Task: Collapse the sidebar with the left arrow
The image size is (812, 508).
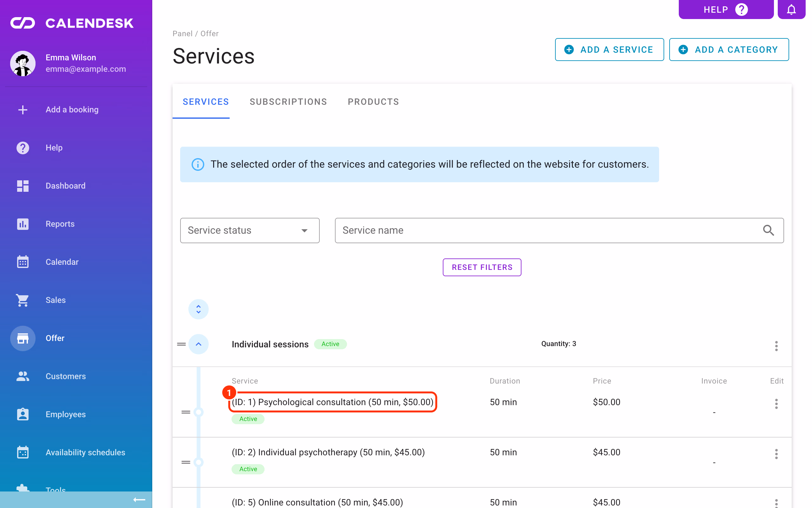Action: click(139, 500)
